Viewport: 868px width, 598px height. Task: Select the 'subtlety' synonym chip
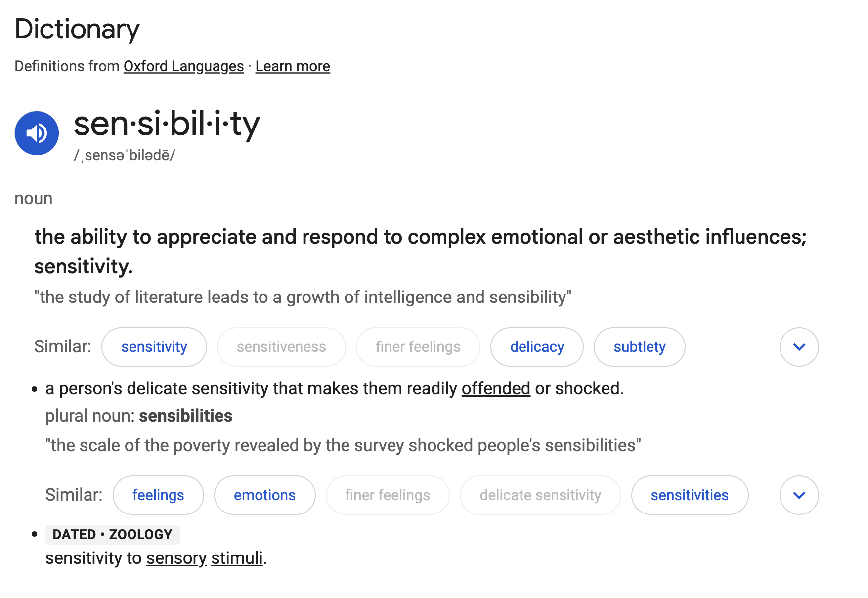639,347
